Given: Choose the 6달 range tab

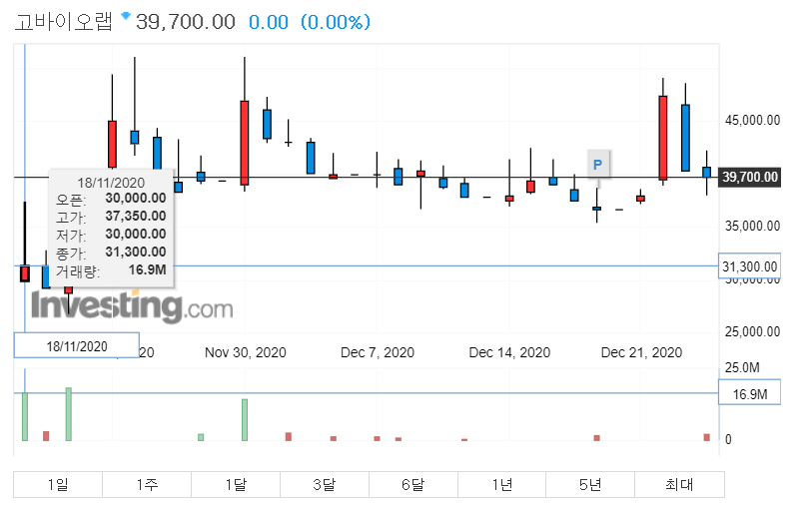Looking at the screenshot, I should pyautogui.click(x=413, y=485).
